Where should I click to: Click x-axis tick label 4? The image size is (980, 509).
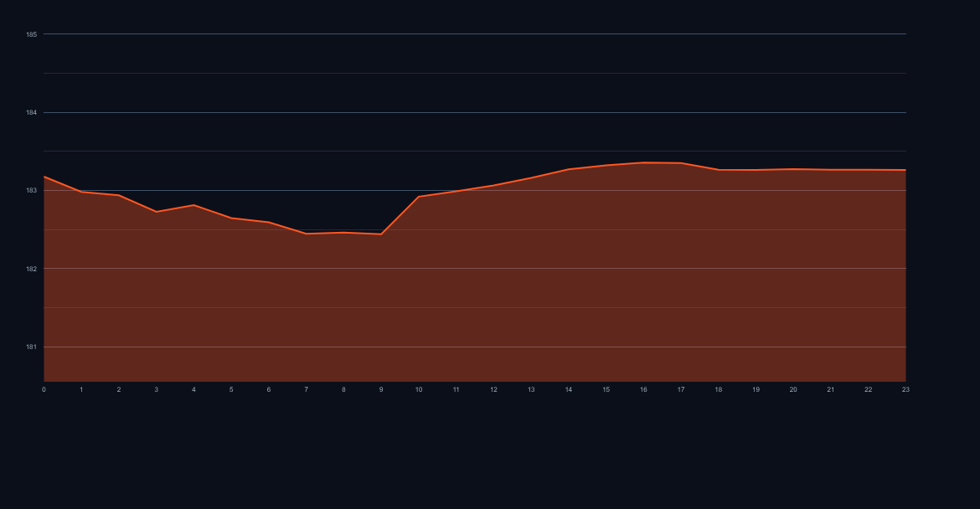tap(193, 390)
